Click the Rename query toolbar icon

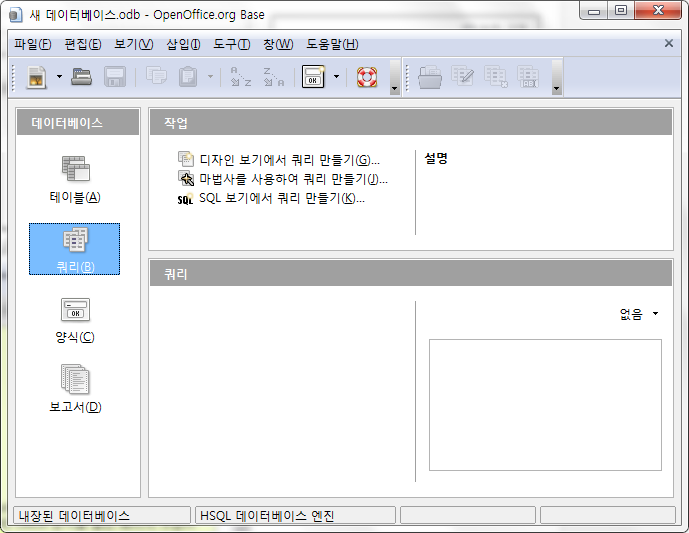[x=528, y=77]
